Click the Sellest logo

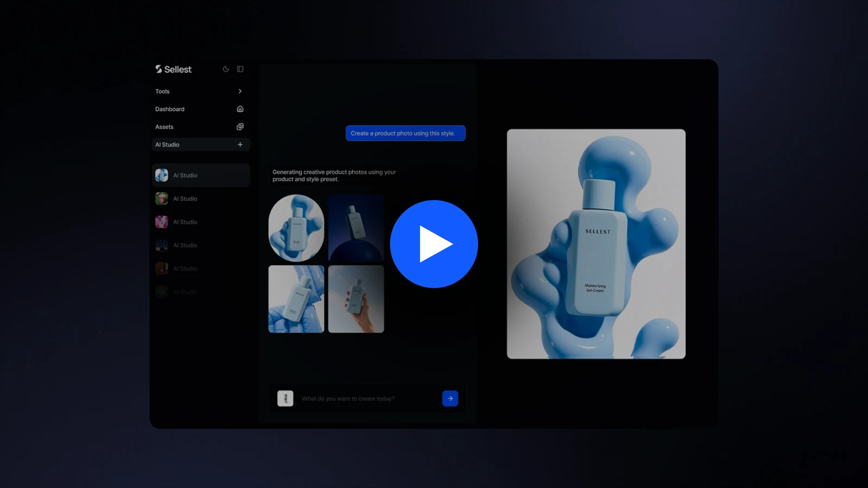174,69
